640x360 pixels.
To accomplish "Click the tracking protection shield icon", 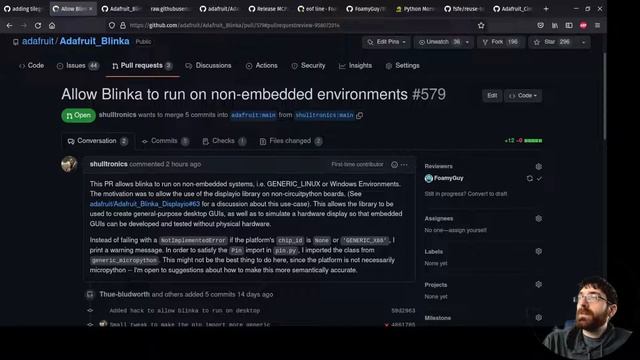I will coord(111,25).
